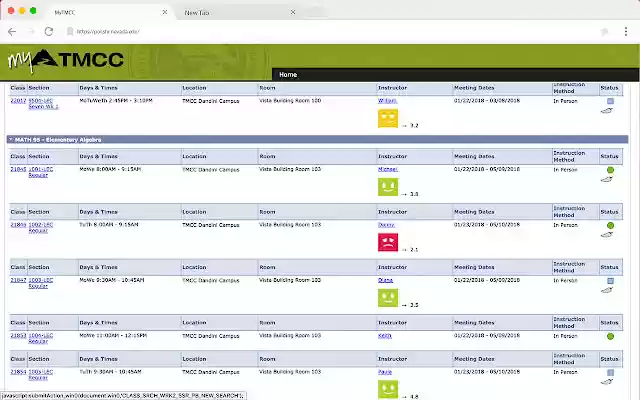Click the small feather icon in William's status cell
Screen dimensions: 640x400
607,111
